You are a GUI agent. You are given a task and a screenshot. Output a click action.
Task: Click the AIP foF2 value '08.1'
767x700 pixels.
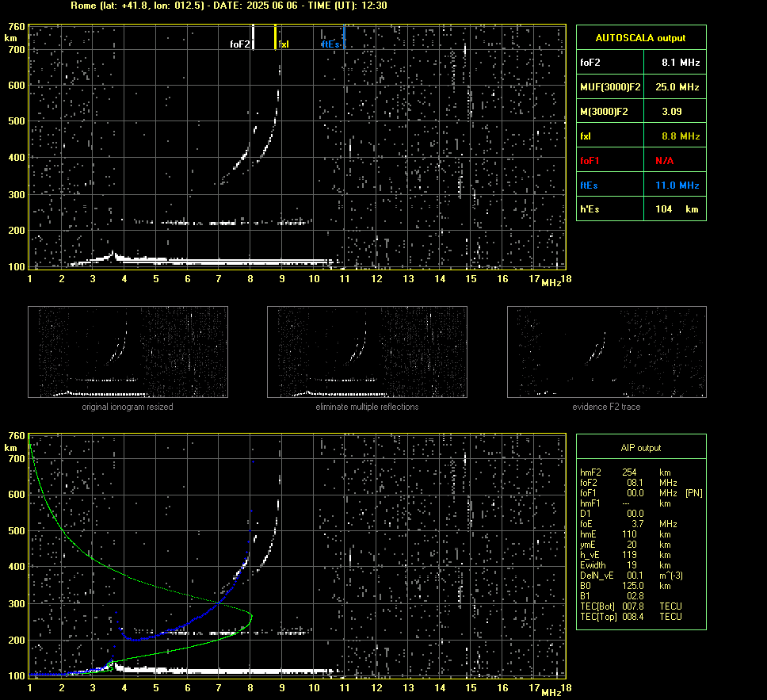(x=635, y=483)
